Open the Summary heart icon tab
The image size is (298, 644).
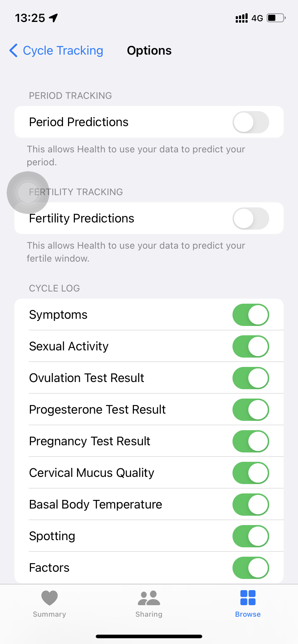(x=49, y=598)
